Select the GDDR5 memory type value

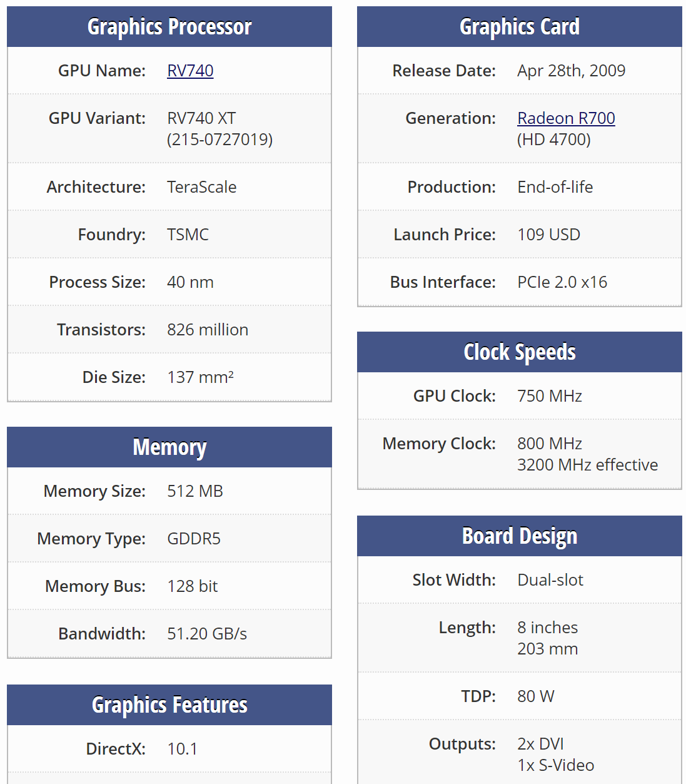coord(194,539)
